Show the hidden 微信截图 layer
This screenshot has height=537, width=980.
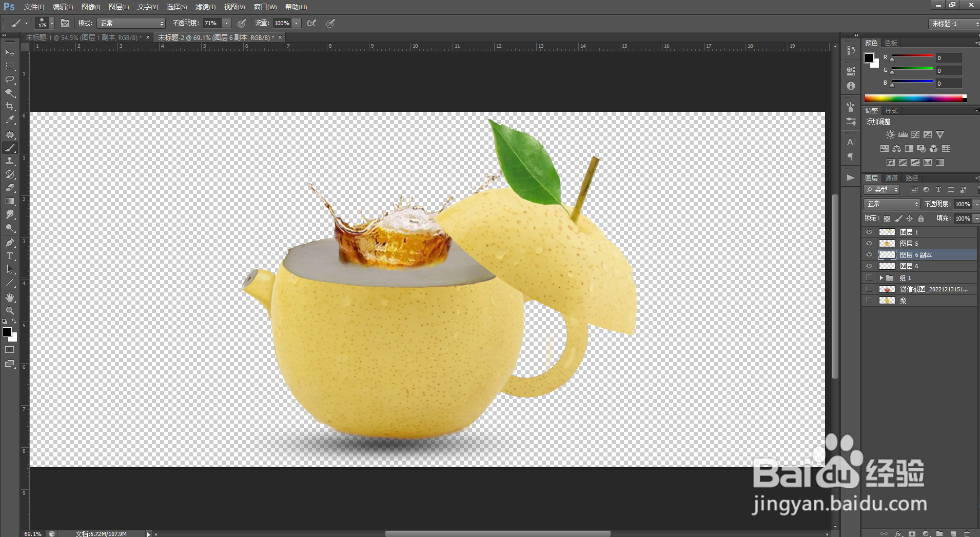[x=869, y=289]
